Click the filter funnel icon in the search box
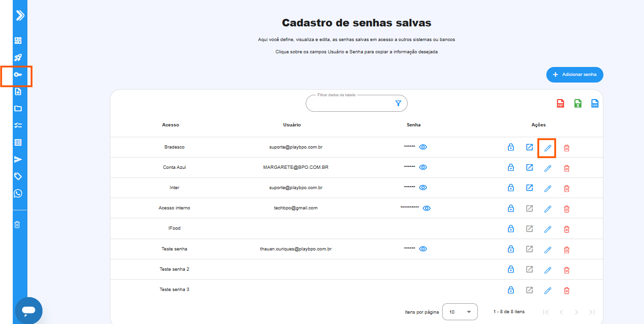Screen dimensions: 644x324 click(398, 103)
